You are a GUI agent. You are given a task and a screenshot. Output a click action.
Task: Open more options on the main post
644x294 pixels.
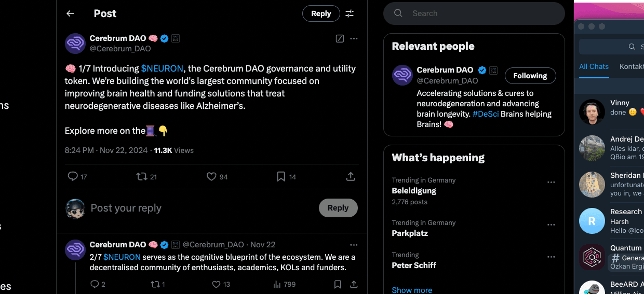click(x=354, y=38)
